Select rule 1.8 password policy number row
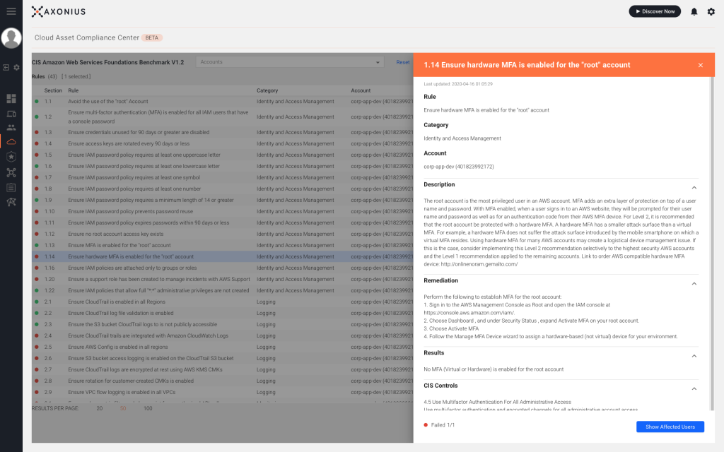Screen dimensions: 724x452 (223, 189)
